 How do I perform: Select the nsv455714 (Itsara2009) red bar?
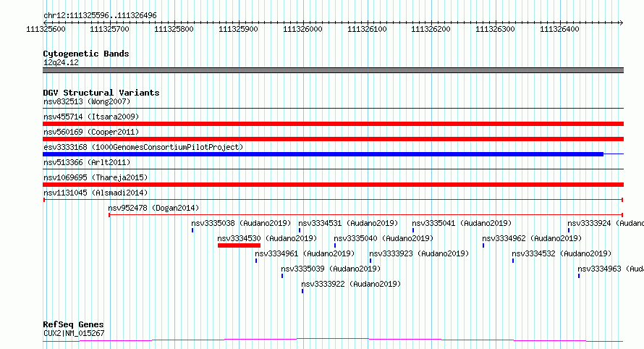point(333,124)
